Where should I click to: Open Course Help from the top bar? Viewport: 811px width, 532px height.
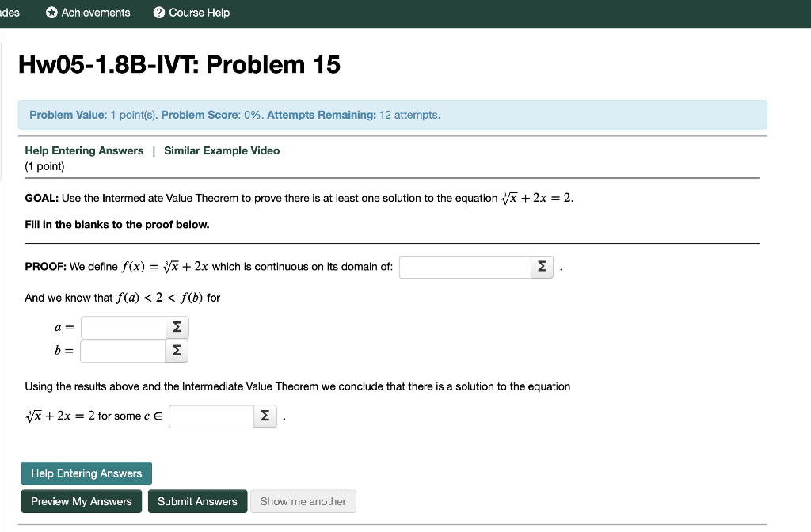(x=191, y=12)
